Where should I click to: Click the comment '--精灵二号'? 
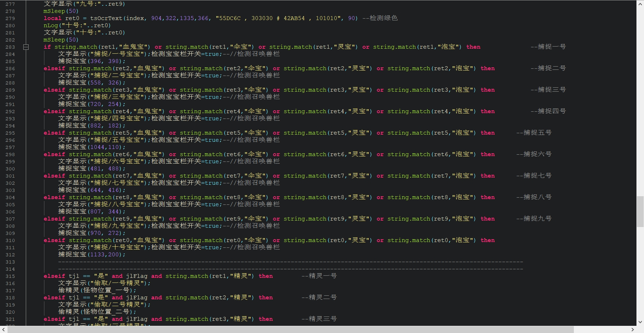coord(319,297)
